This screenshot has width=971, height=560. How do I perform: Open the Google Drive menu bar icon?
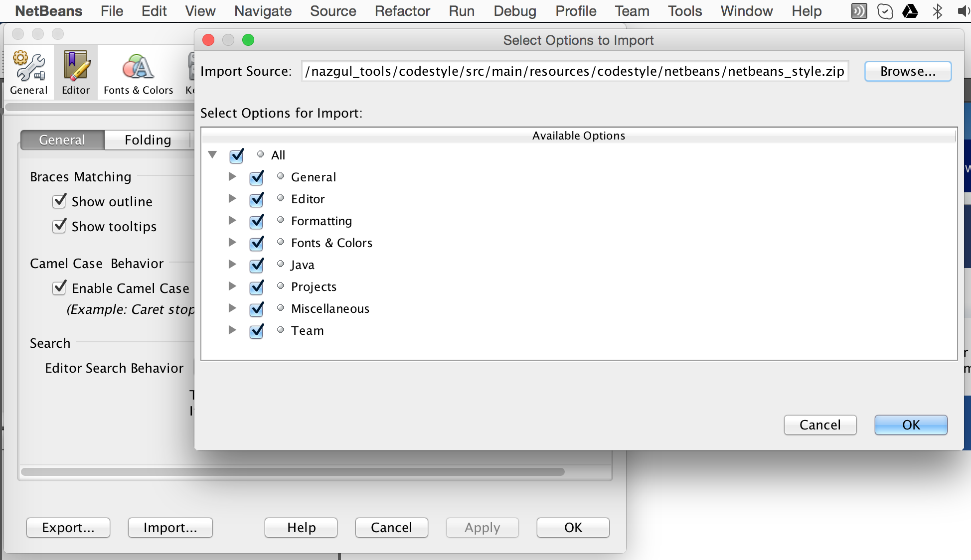(910, 11)
